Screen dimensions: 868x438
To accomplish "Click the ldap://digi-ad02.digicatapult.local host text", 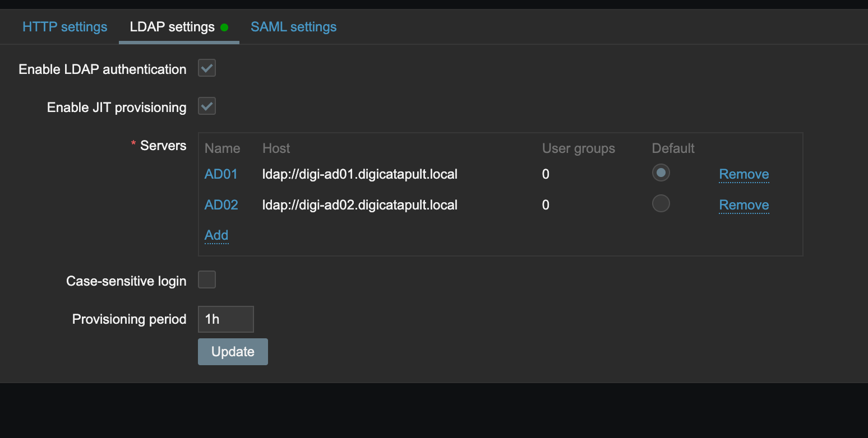I will tap(359, 205).
